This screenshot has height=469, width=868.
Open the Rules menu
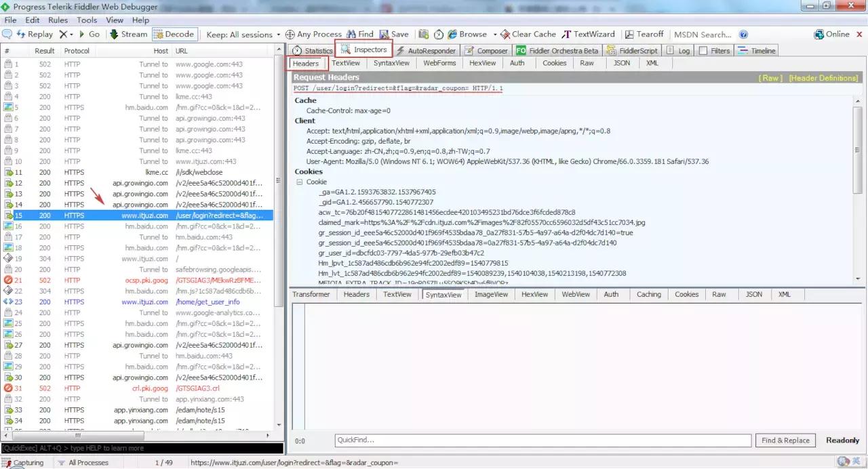58,20
